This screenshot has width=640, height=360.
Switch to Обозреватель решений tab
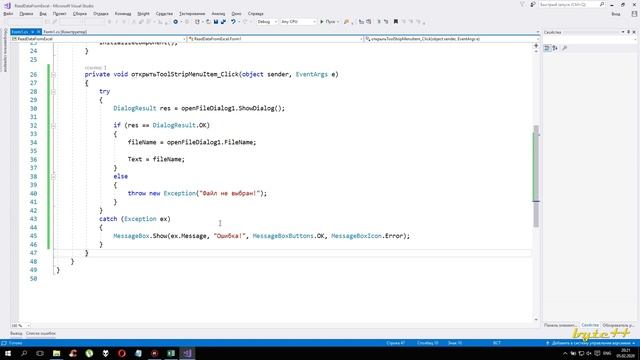(x=619, y=325)
